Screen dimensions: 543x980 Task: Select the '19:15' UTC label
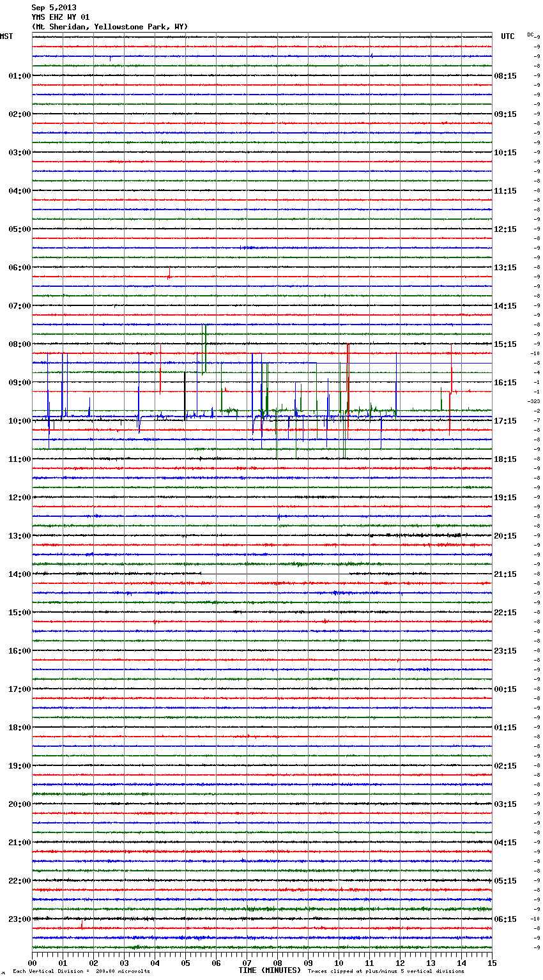505,498
